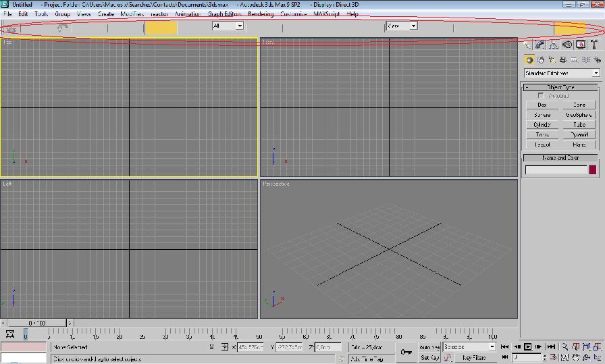Image resolution: width=605 pixels, height=364 pixels.
Task: Play the animation
Action: click(x=528, y=346)
